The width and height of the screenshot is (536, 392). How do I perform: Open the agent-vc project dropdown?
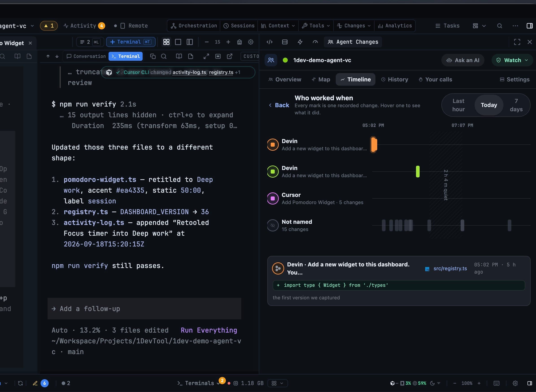17,26
